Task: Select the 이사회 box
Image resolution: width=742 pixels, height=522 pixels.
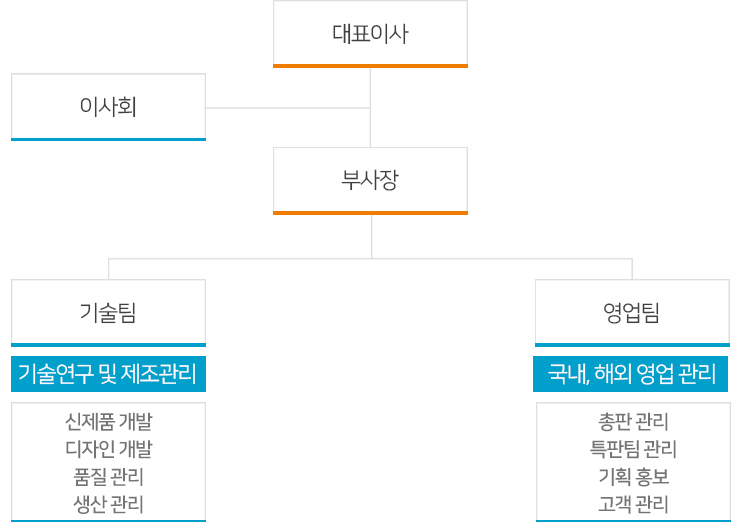Action: pyautogui.click(x=108, y=107)
